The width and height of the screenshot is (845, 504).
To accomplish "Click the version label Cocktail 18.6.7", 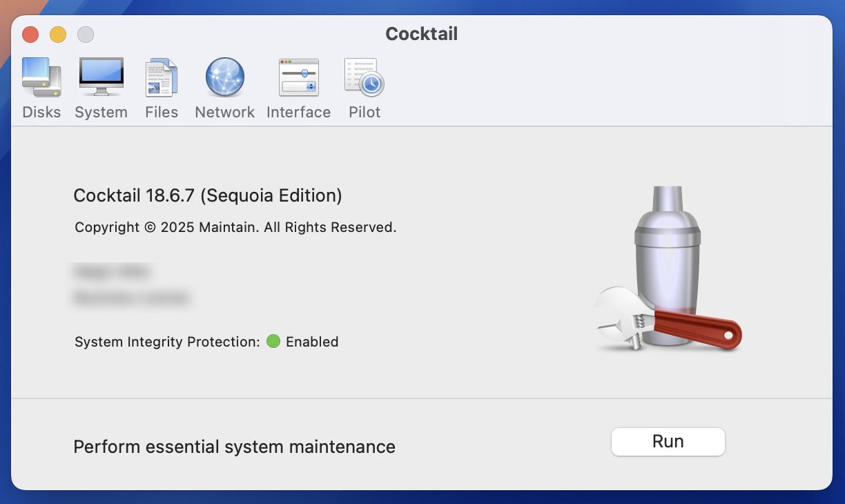I will [207, 195].
